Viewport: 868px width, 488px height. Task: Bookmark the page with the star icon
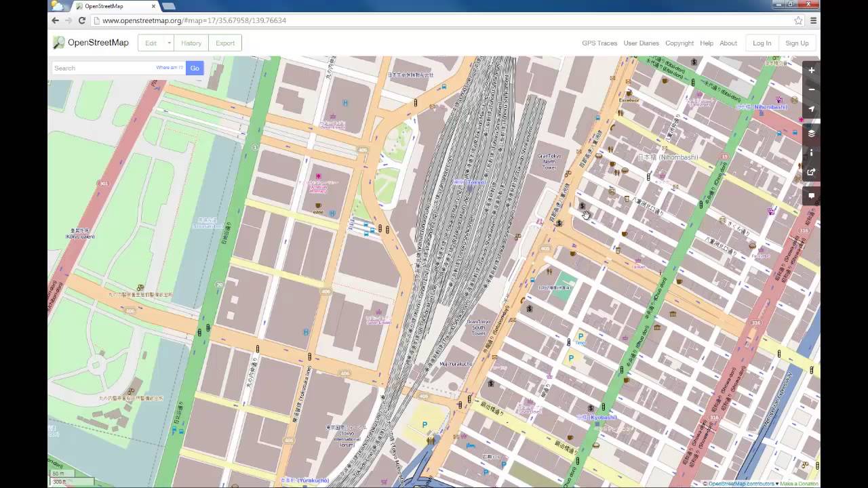[x=798, y=20]
